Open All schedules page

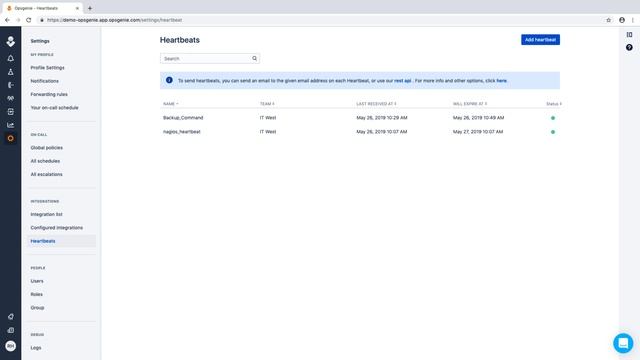(x=45, y=161)
